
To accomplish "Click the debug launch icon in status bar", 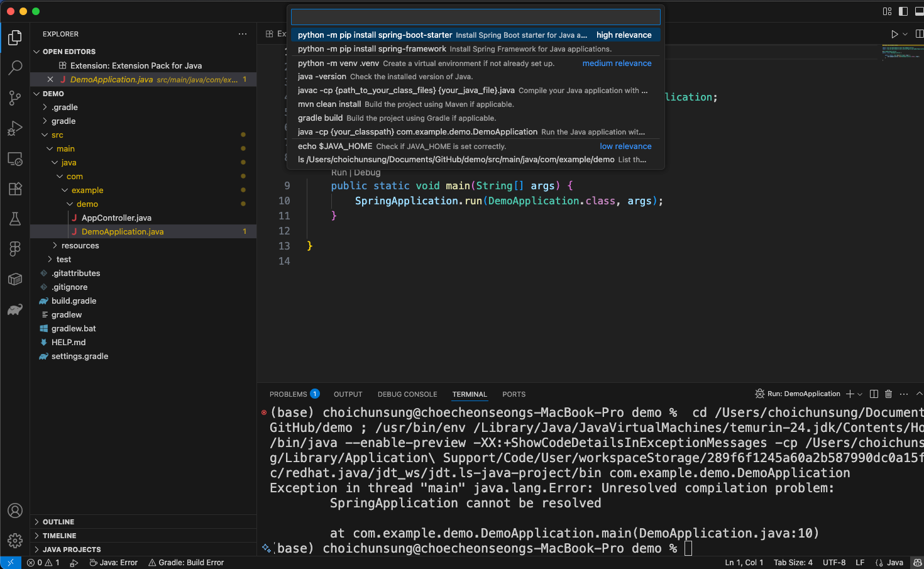I will click(x=74, y=563).
